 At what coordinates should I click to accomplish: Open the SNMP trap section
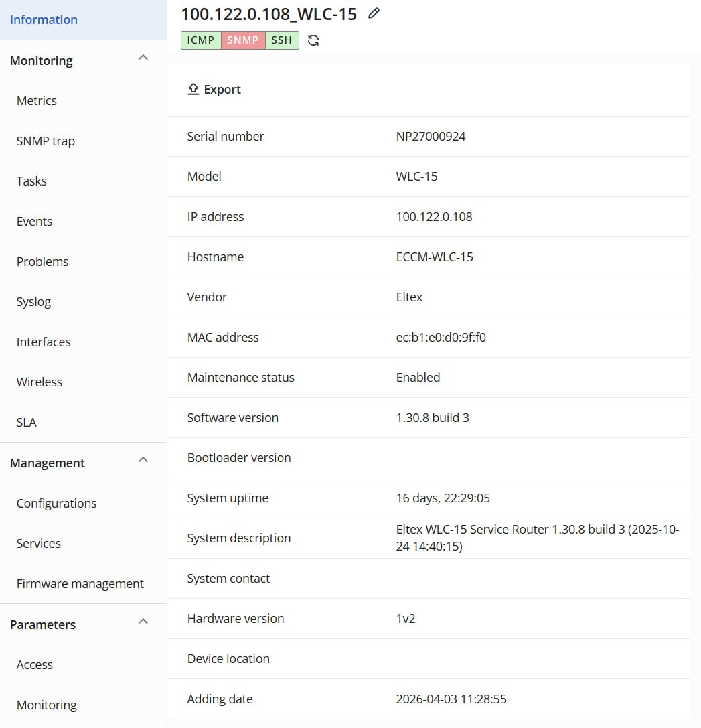(x=46, y=141)
